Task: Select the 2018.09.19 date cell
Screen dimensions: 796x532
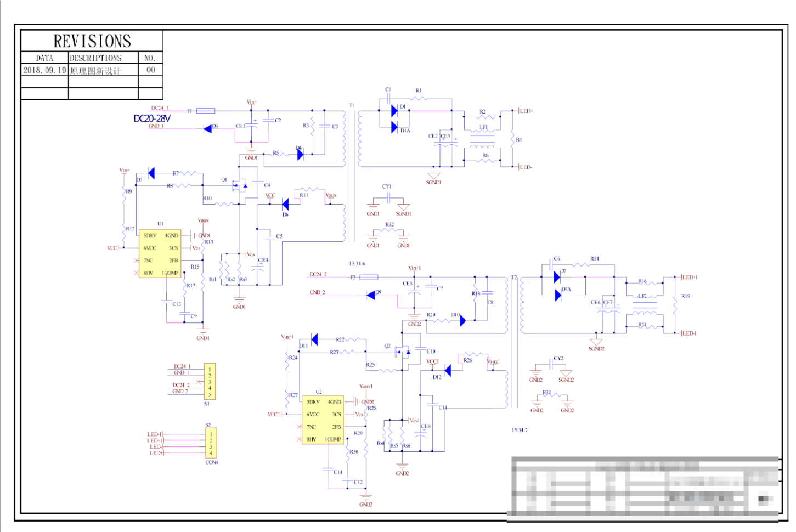Action: (44, 70)
